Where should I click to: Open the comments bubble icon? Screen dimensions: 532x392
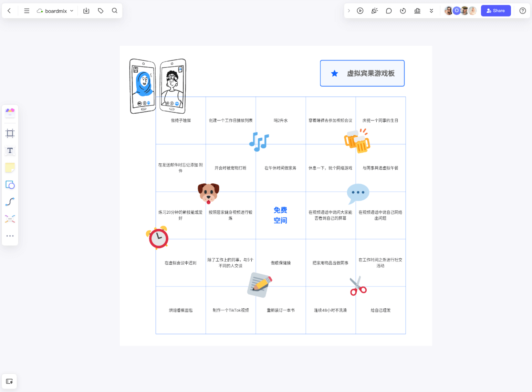[389, 11]
